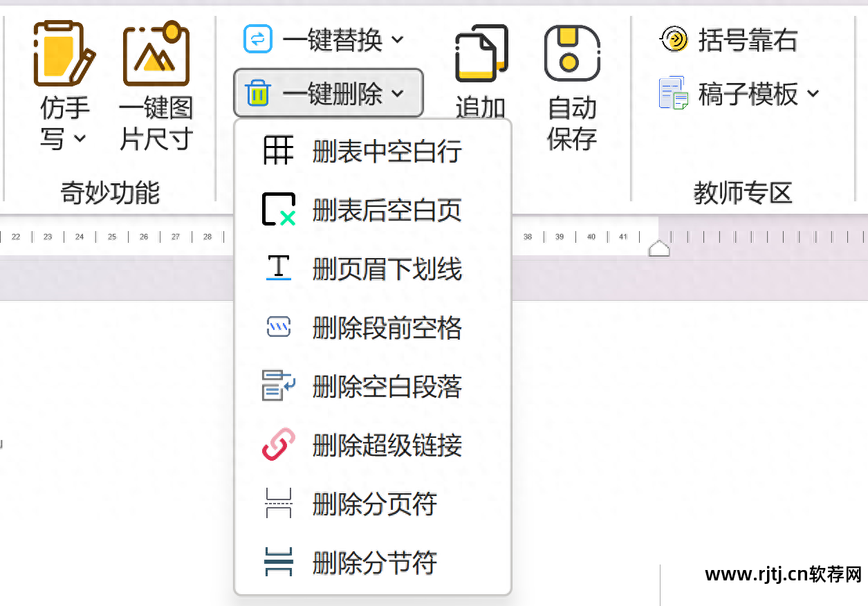Open the 稿子模板 dropdown
Screen dimensions: 868x606
coord(813,92)
